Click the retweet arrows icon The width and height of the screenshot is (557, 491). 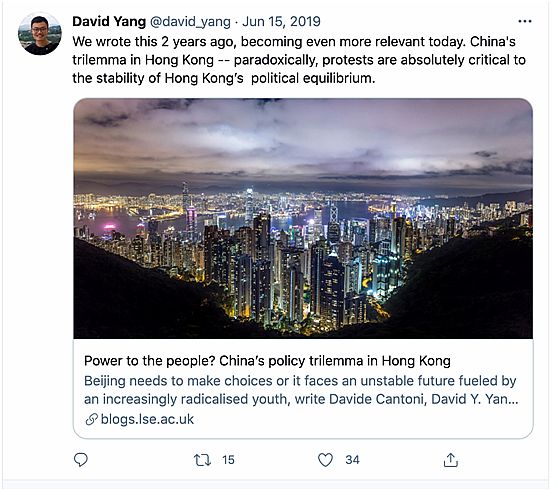click(202, 460)
